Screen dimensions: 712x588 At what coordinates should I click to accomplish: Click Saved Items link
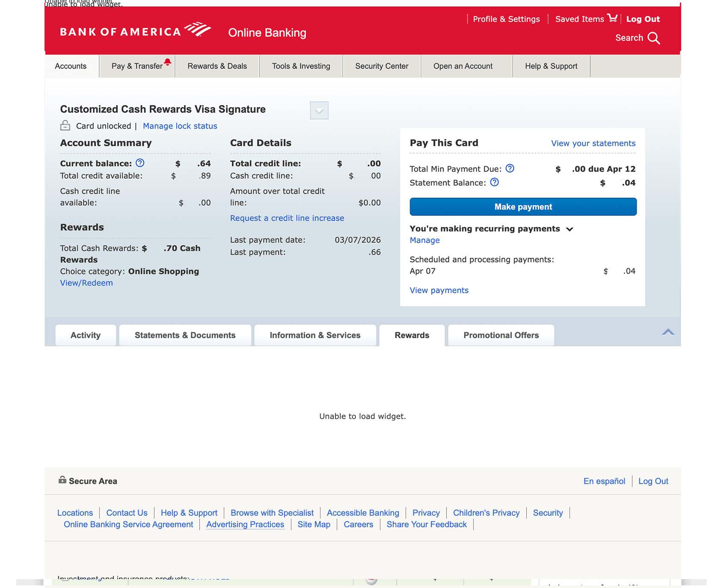coord(579,19)
